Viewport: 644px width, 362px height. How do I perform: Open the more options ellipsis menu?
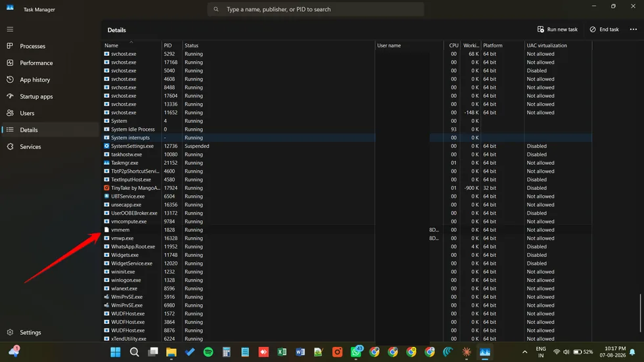(633, 30)
